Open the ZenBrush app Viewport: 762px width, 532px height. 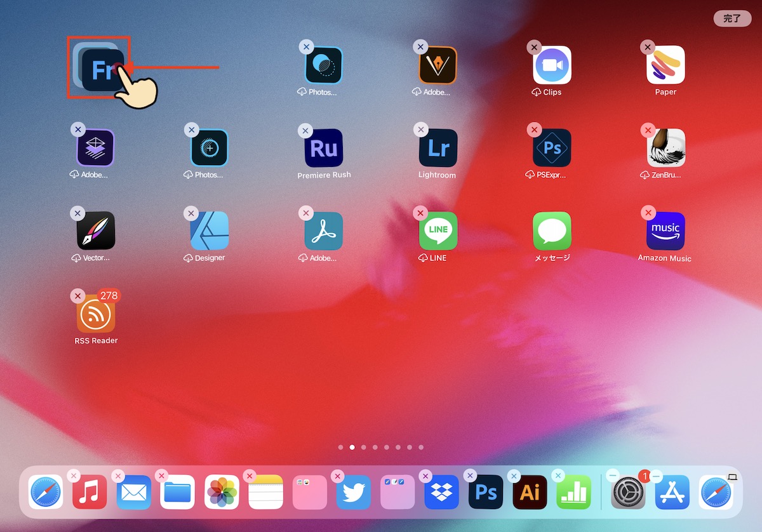(665, 148)
